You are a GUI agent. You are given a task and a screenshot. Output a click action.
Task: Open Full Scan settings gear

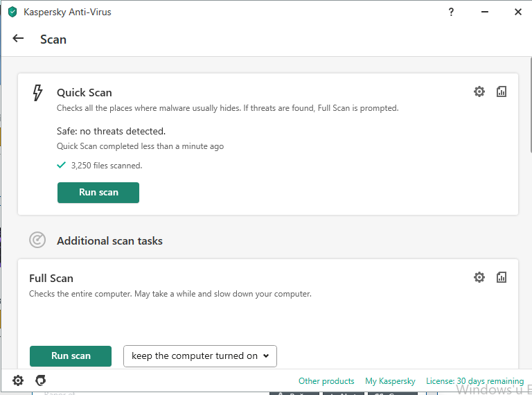(x=479, y=277)
